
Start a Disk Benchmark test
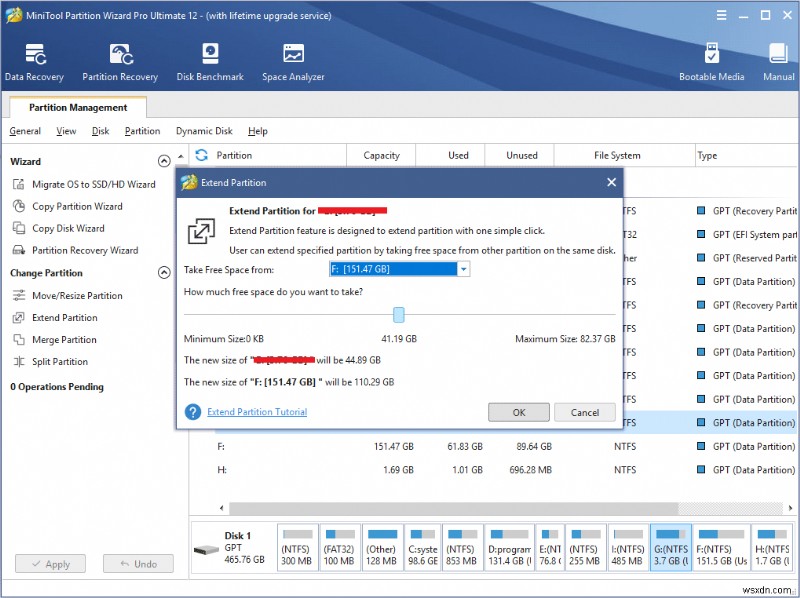[x=209, y=60]
